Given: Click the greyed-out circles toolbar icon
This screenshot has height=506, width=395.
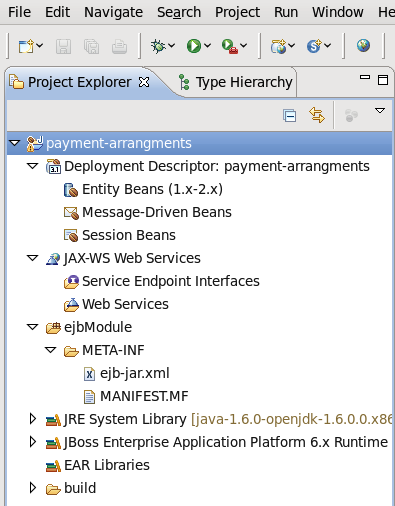Looking at the screenshot, I should pyautogui.click(x=351, y=116).
